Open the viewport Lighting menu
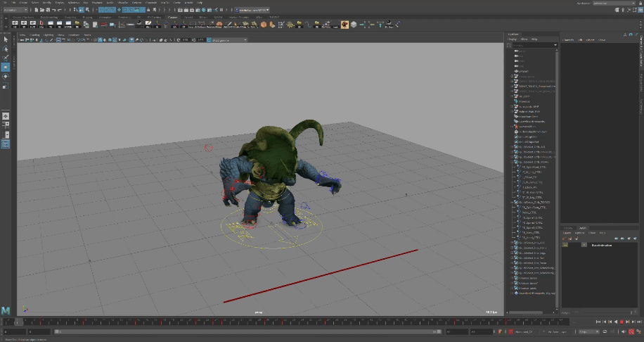Image resolution: width=644 pixels, height=342 pixels. click(x=49, y=34)
